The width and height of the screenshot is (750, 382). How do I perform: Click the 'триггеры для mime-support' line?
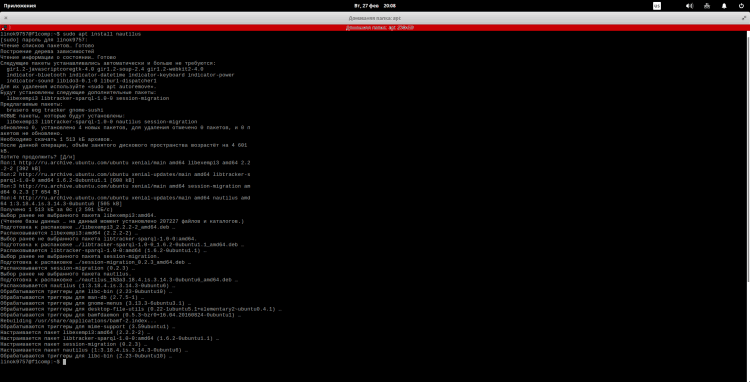tap(88, 327)
